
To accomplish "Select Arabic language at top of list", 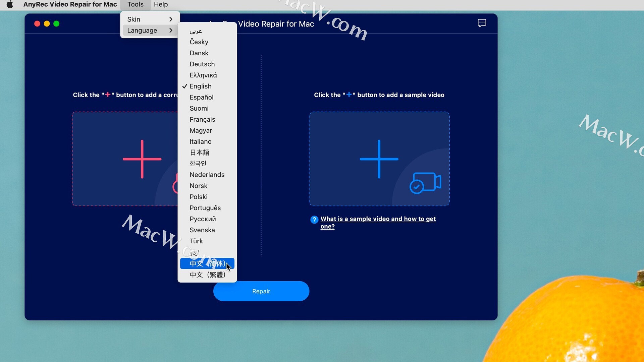I will click(207, 31).
